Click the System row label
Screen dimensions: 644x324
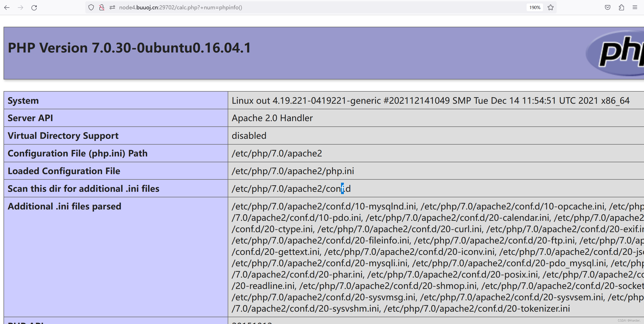pyautogui.click(x=23, y=100)
